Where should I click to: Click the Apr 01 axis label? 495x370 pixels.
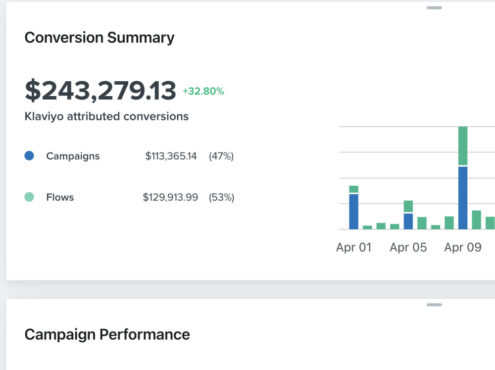[x=354, y=248]
